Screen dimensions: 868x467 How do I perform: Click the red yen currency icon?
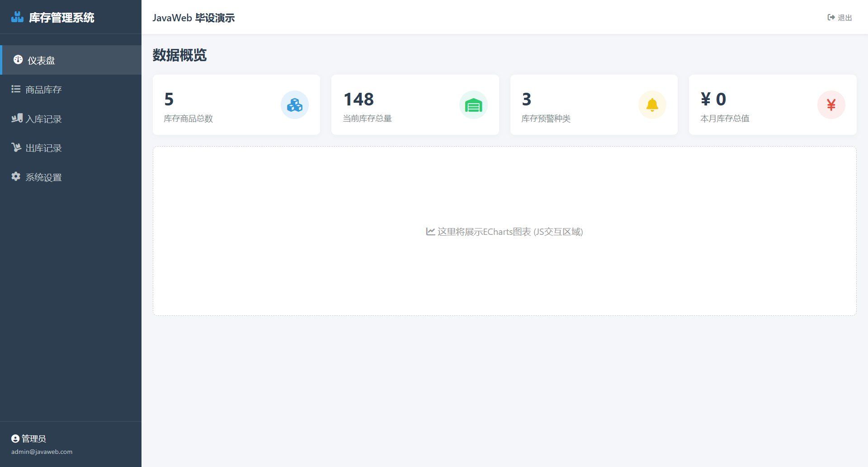pyautogui.click(x=831, y=105)
